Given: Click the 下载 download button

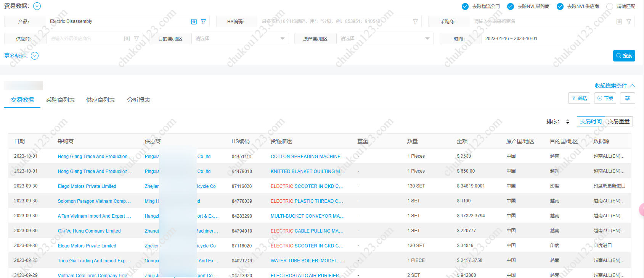Looking at the screenshot, I should pyautogui.click(x=605, y=98).
